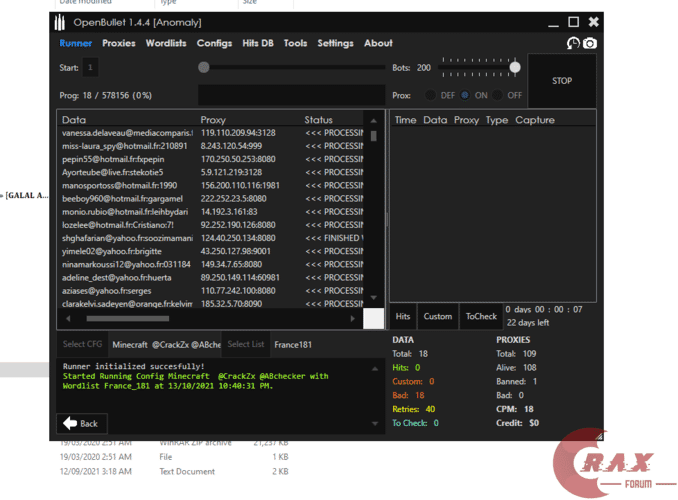Click the left arrow of the horizontal scrollbar
Image resolution: width=678 pixels, height=500 pixels.
69,318
